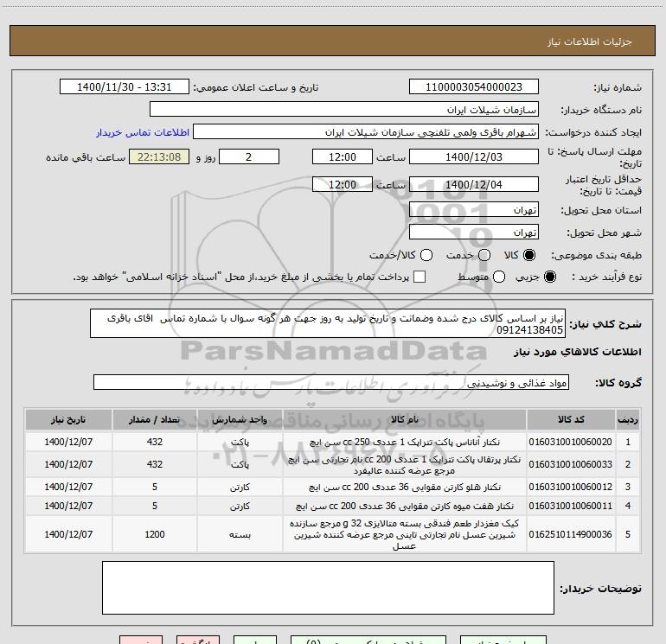Choose the متوسط purchase process option
The width and height of the screenshot is (666, 644).
499,277
